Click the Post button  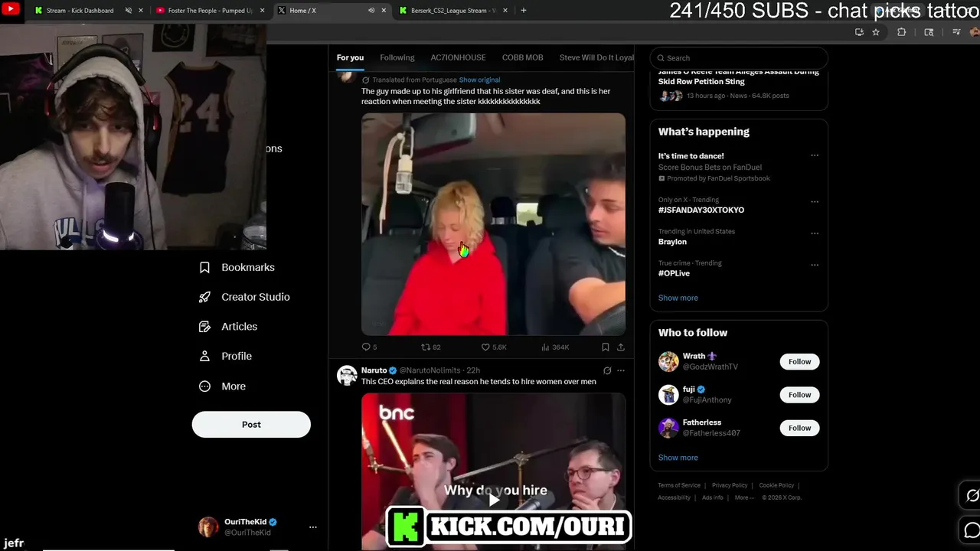(251, 425)
